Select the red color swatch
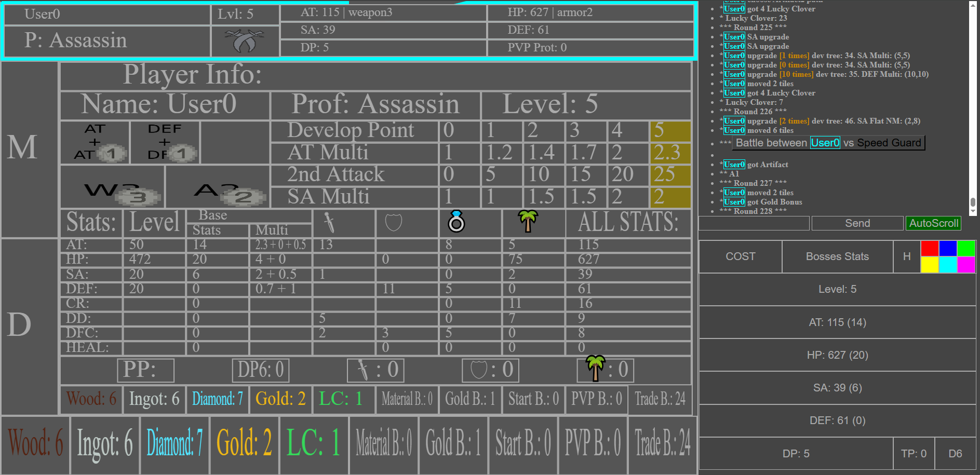Screen dimensions: 980x475 tap(930, 248)
